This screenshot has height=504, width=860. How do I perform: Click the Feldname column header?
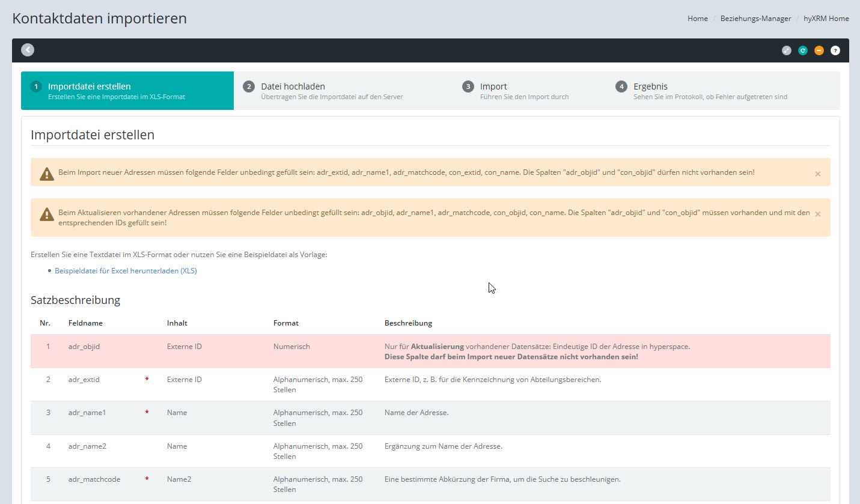pos(85,323)
